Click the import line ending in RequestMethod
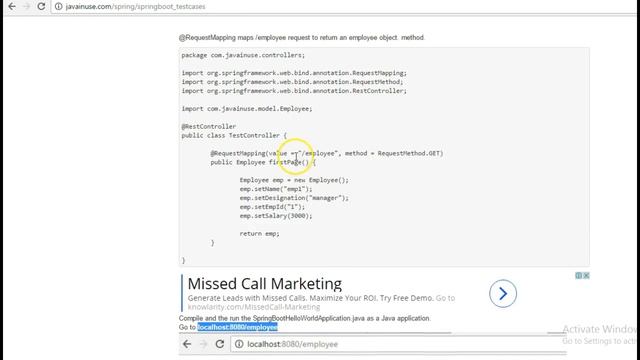 coord(292,82)
